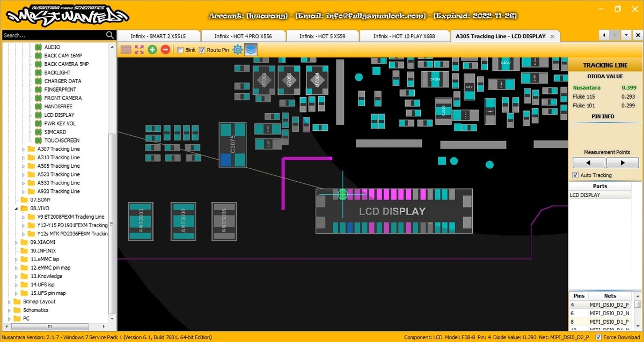
Task: Select the AUDIO tracking item
Action: 52,47
